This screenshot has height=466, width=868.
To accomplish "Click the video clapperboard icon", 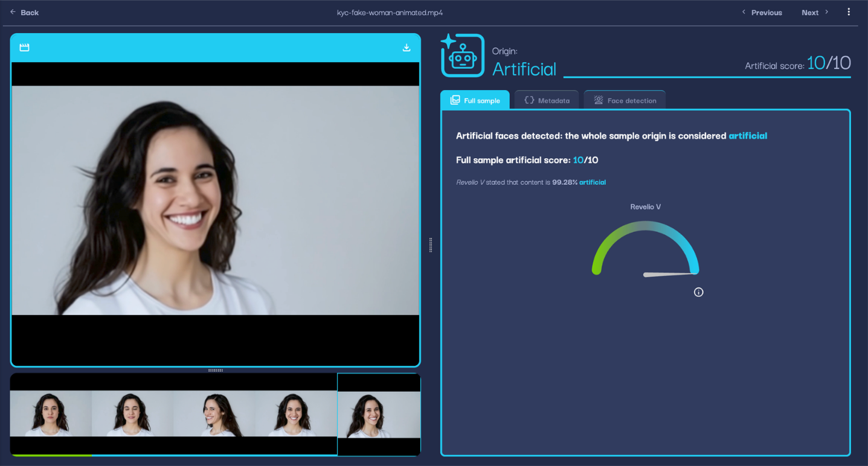I will [x=24, y=48].
